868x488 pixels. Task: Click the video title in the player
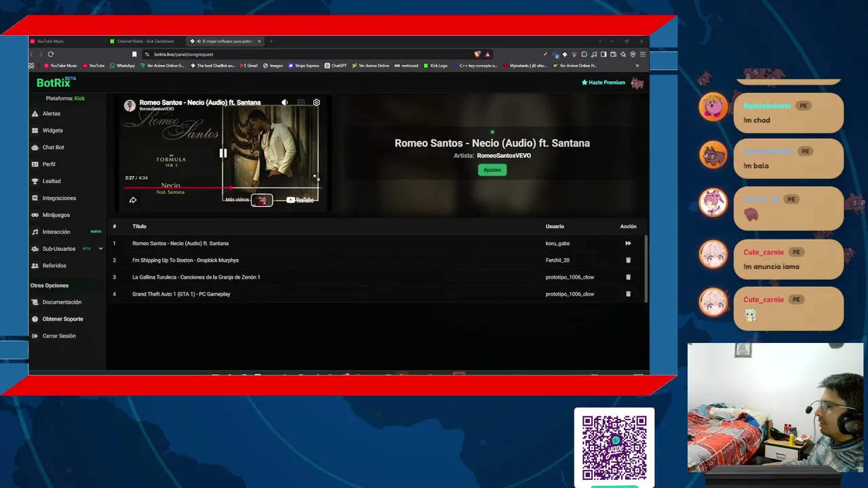(200, 102)
